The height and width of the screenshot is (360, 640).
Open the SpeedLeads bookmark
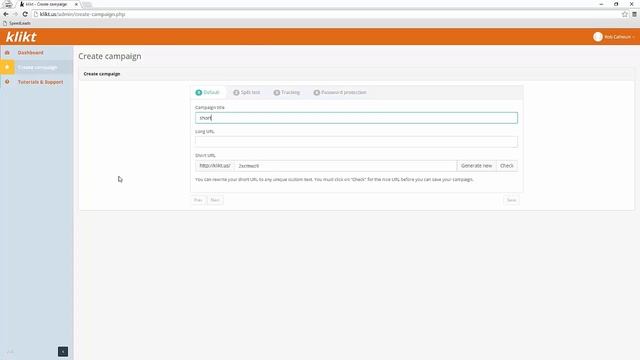pyautogui.click(x=17, y=23)
